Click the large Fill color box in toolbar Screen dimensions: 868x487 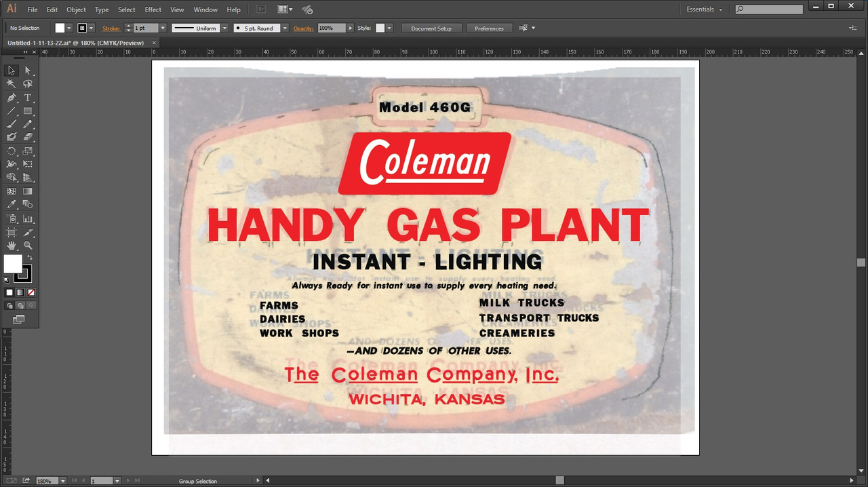(13, 264)
